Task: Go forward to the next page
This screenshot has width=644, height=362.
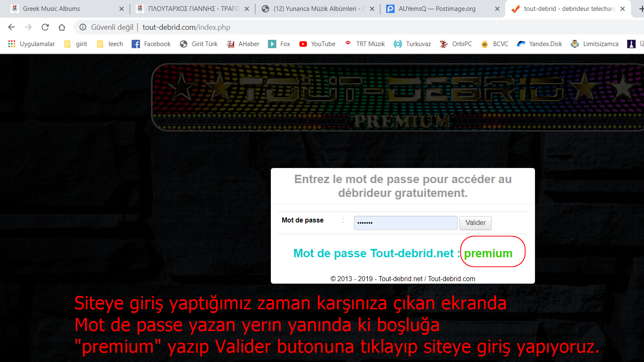Action: pyautogui.click(x=28, y=27)
